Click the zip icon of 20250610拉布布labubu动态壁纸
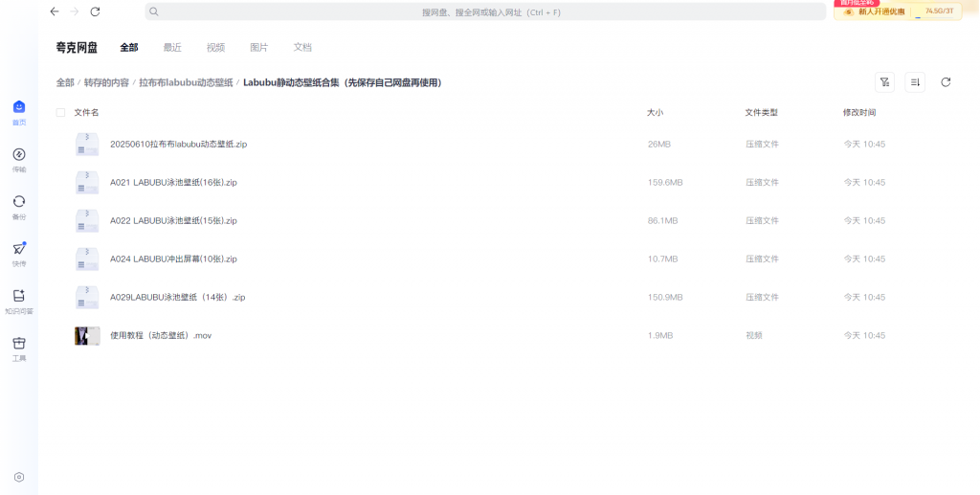This screenshot has height=495, width=980. point(87,145)
